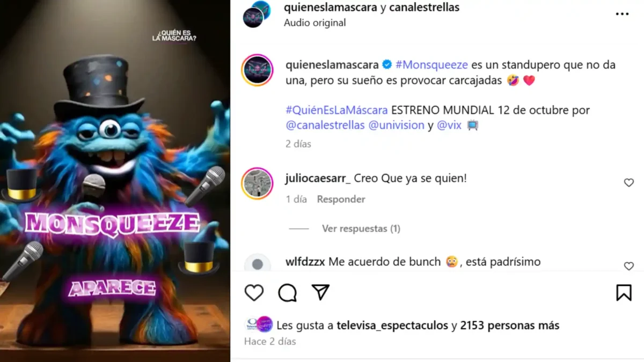Viewport: 644px width, 362px height.
Task: Open comments via speech bubble icon
Action: pos(288,292)
